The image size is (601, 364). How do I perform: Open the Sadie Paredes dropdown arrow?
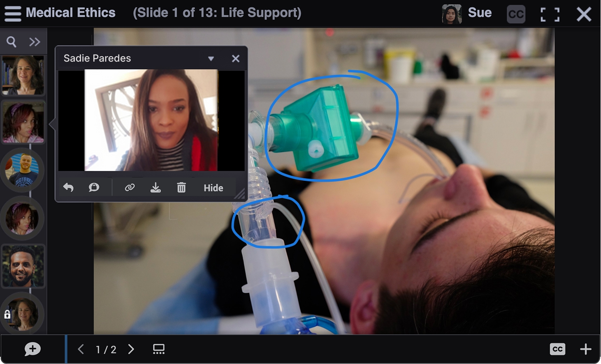(x=211, y=58)
